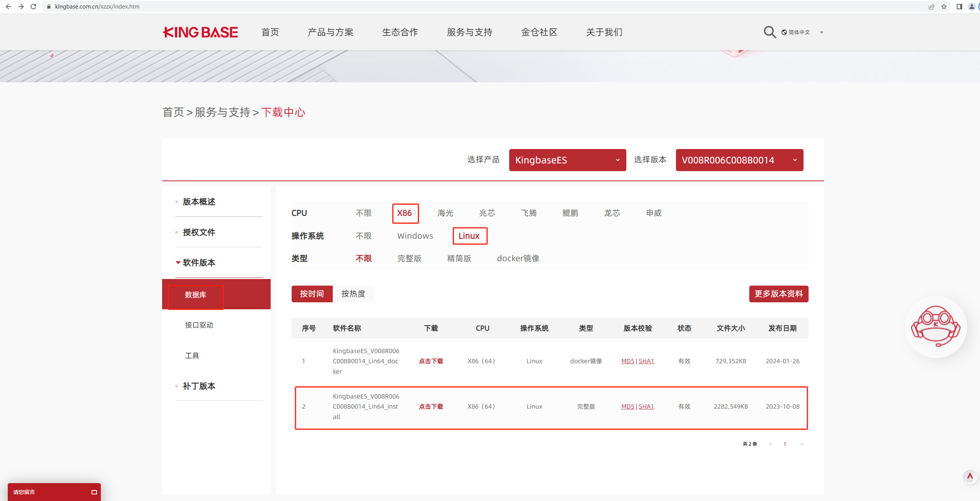Open 服务与支持 navigation menu
This screenshot has height=501, width=980.
click(x=469, y=32)
